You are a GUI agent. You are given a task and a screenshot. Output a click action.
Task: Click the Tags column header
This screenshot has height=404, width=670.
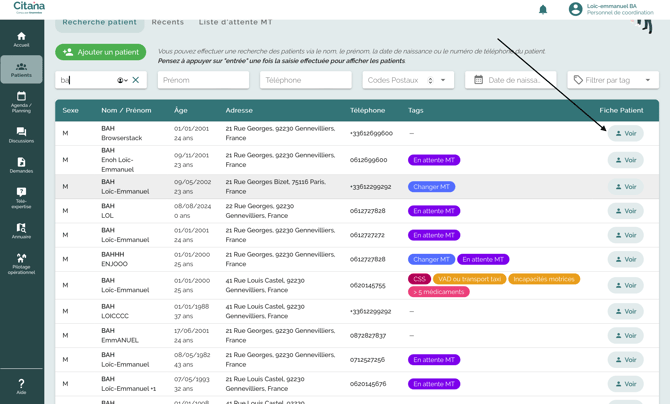(415, 110)
